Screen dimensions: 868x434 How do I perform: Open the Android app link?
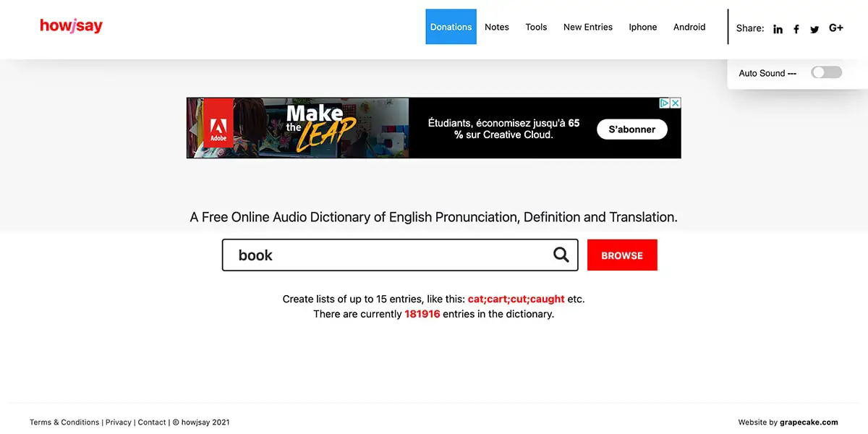689,27
